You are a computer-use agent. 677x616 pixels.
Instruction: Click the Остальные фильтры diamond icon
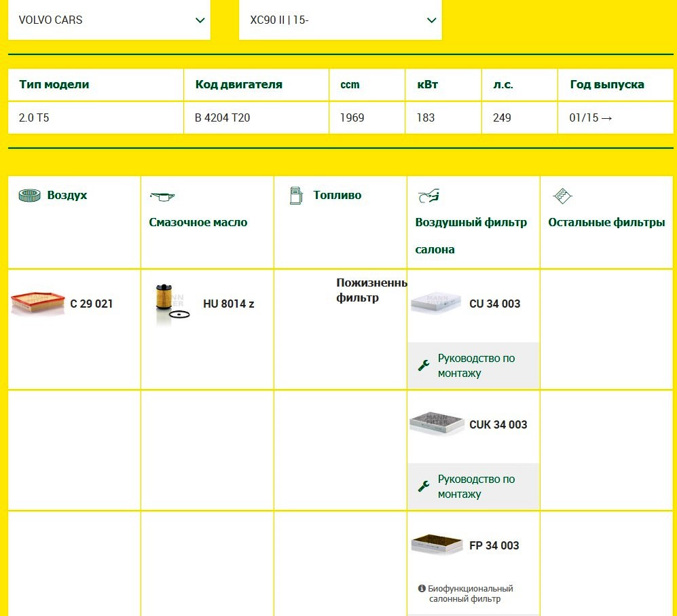pos(562,196)
